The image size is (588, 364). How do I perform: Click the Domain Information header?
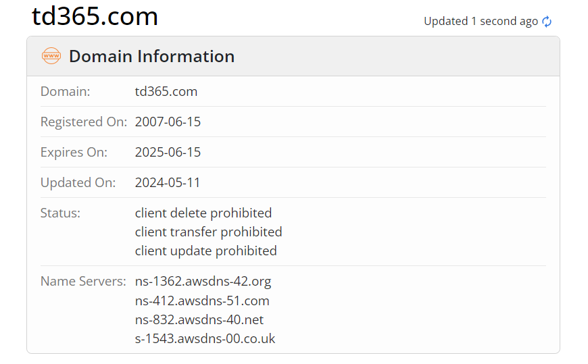[151, 56]
